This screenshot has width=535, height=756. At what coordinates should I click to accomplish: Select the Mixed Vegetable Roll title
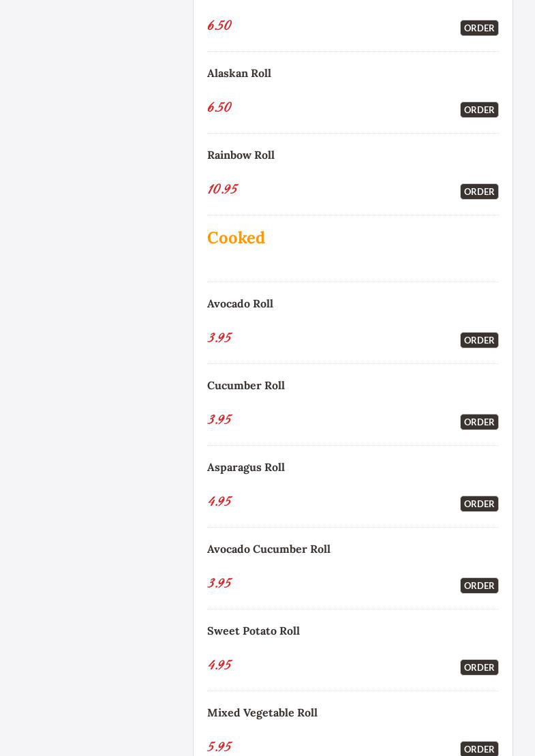point(262,713)
